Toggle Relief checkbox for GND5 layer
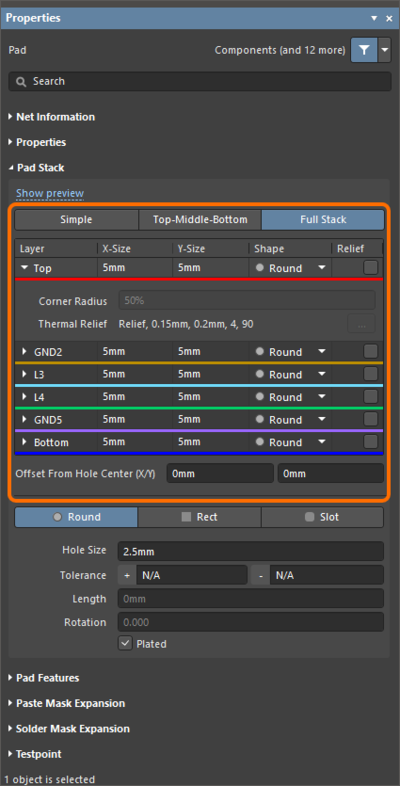Viewport: 400px width, 786px height. point(370,419)
